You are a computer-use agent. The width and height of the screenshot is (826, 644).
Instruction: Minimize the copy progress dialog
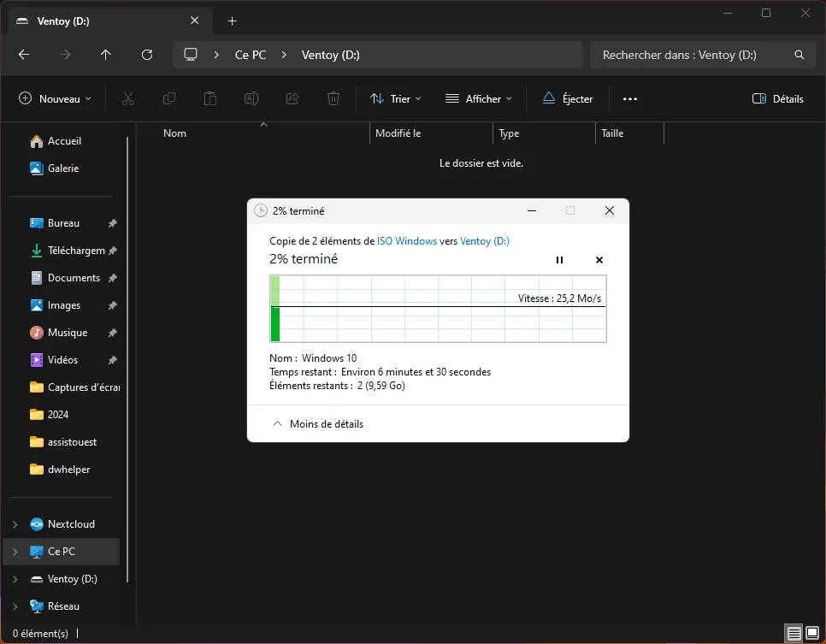click(x=532, y=210)
